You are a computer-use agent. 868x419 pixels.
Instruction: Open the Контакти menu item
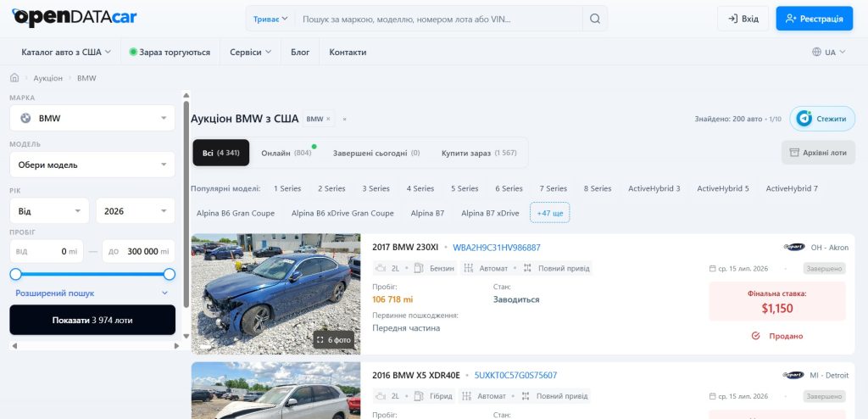[348, 52]
